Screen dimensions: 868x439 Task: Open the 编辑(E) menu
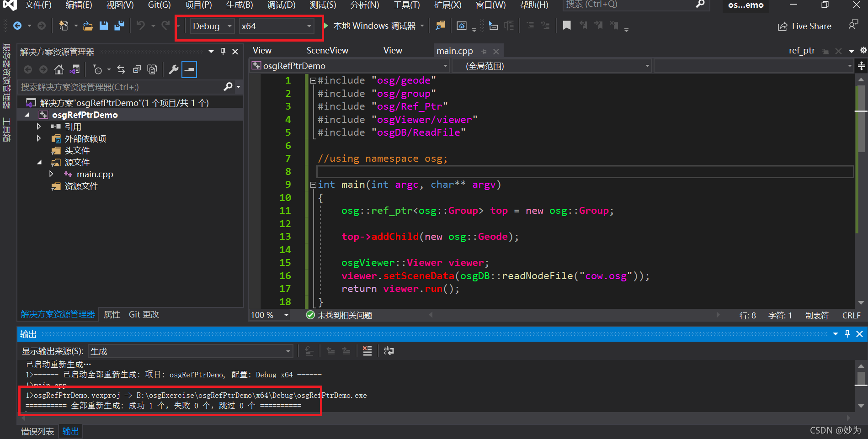[79, 5]
